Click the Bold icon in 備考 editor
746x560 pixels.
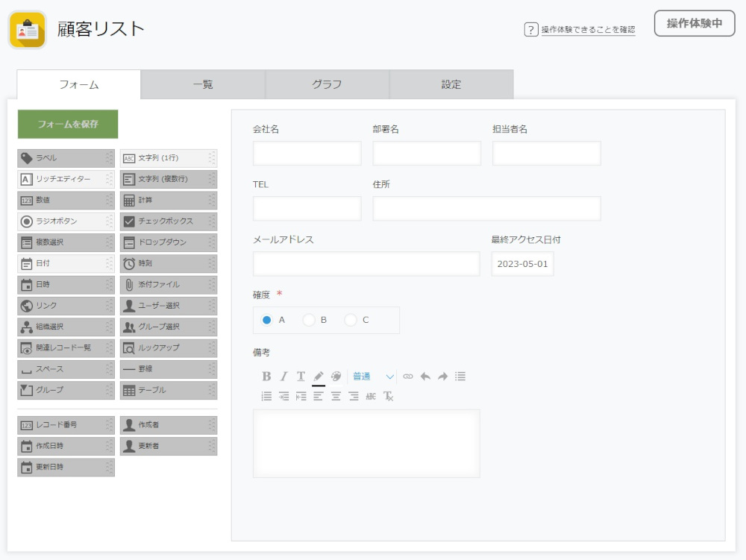click(x=266, y=377)
